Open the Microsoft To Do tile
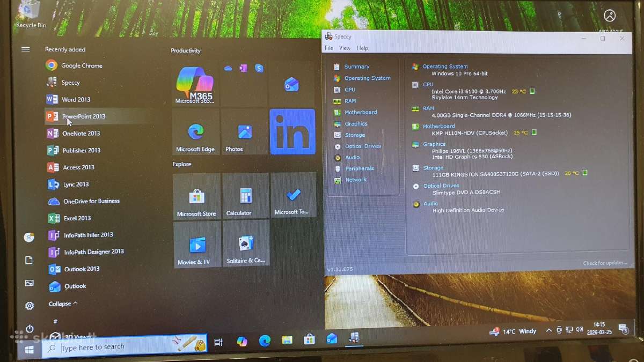The width and height of the screenshot is (644, 362). (294, 195)
